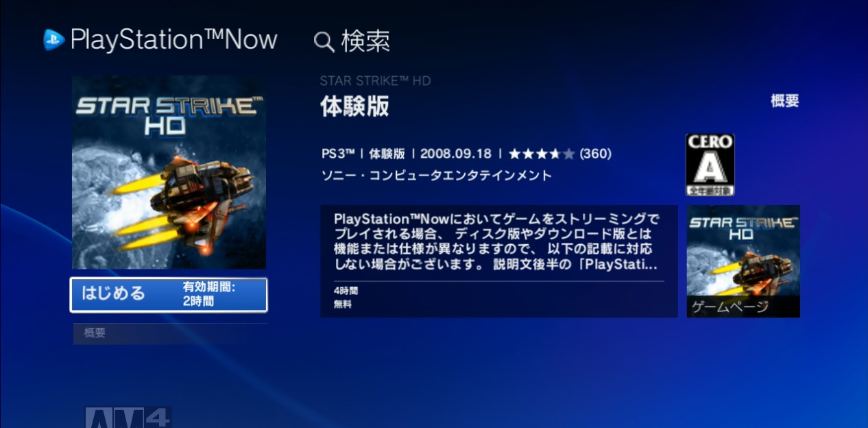This screenshot has height=428, width=868.
Task: Click the 有効期間: 2時間 validity text
Action: tap(209, 294)
